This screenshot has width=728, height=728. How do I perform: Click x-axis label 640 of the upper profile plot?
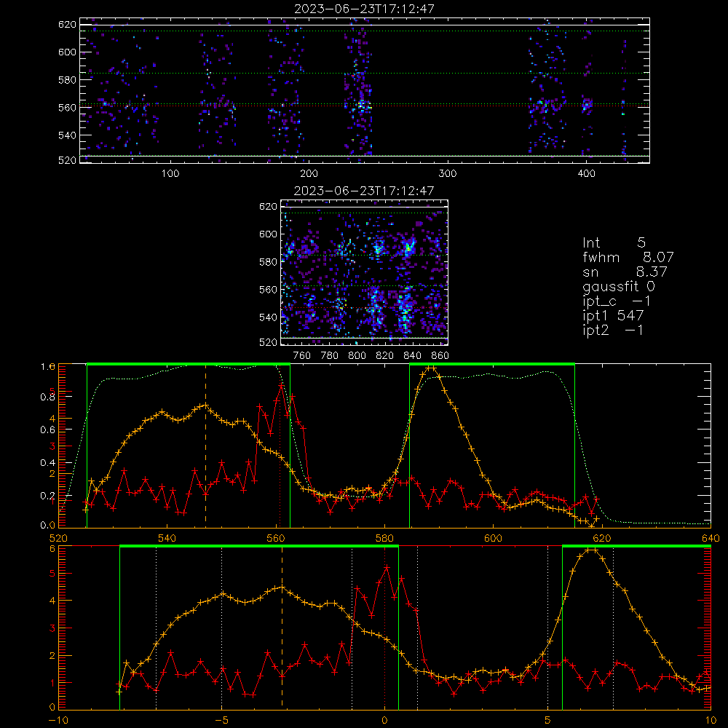point(711,539)
